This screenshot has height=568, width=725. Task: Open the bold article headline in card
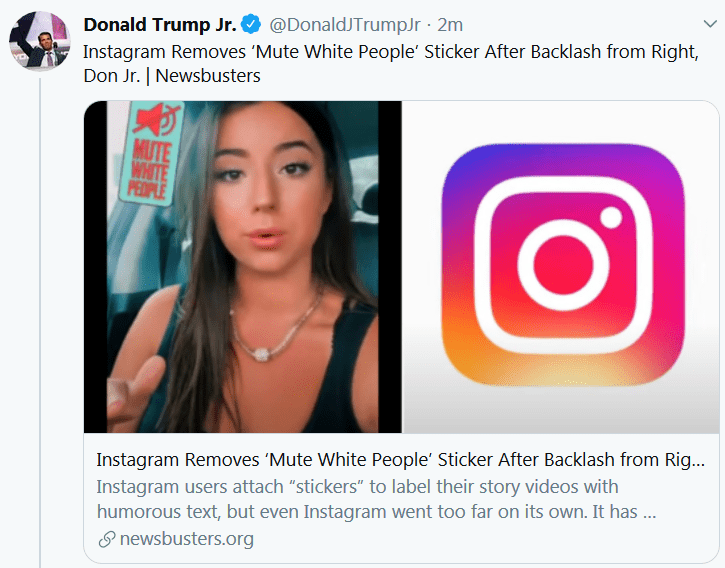[x=400, y=460]
